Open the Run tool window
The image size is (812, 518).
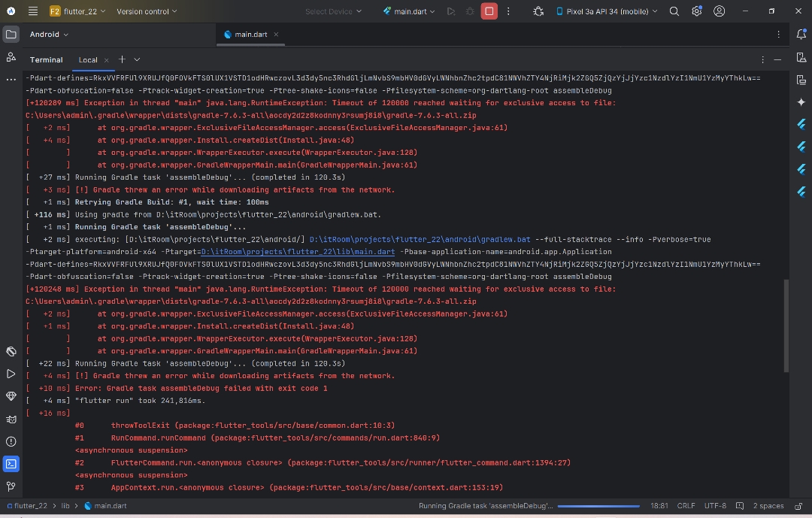click(x=11, y=374)
